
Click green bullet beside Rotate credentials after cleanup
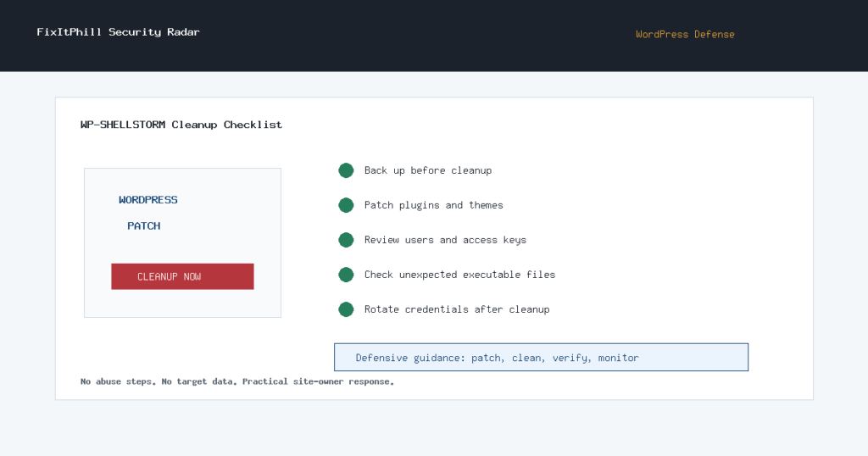[346, 309]
